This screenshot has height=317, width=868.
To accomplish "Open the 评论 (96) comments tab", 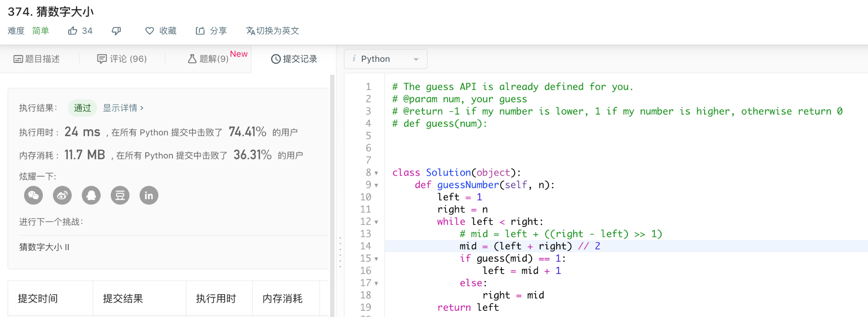I will tap(122, 59).
